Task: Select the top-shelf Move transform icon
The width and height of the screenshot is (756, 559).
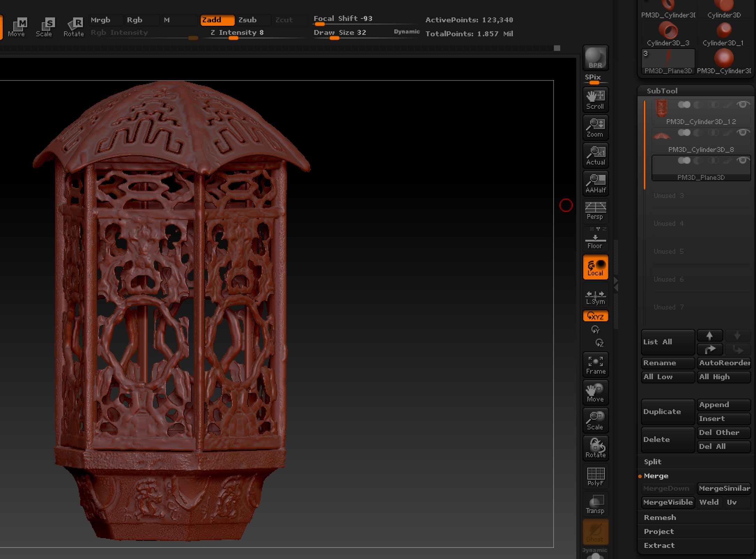Action: [x=16, y=27]
